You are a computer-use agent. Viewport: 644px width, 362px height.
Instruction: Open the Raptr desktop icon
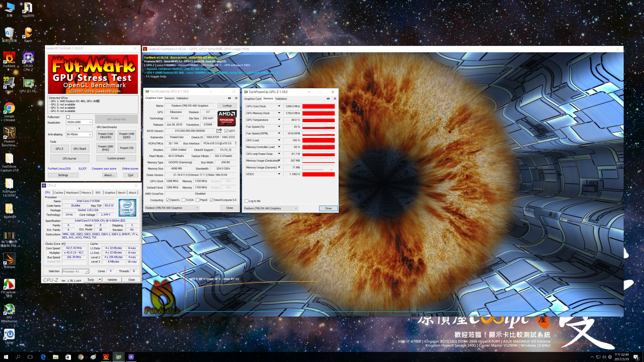tap(28, 34)
